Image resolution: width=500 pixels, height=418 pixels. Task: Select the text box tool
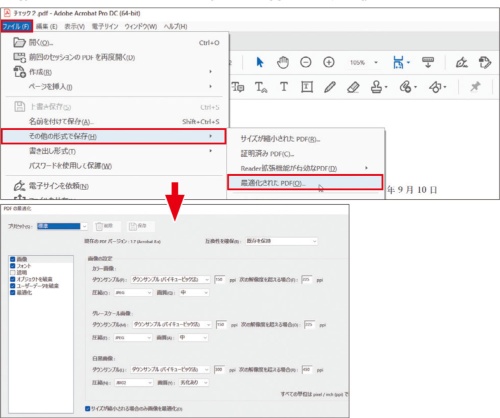pos(307,87)
